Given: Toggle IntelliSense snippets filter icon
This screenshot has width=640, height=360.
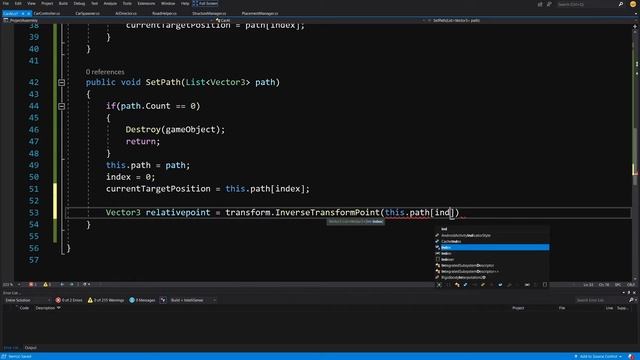Looking at the screenshot, I should click(544, 284).
